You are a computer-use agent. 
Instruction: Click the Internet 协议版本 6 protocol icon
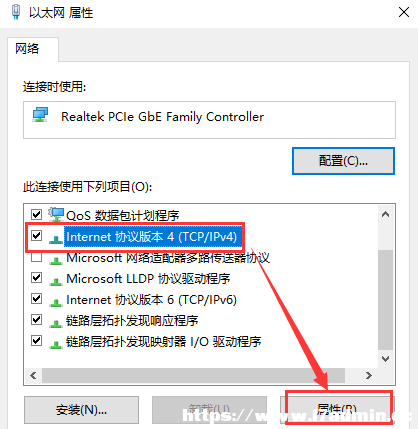56,302
